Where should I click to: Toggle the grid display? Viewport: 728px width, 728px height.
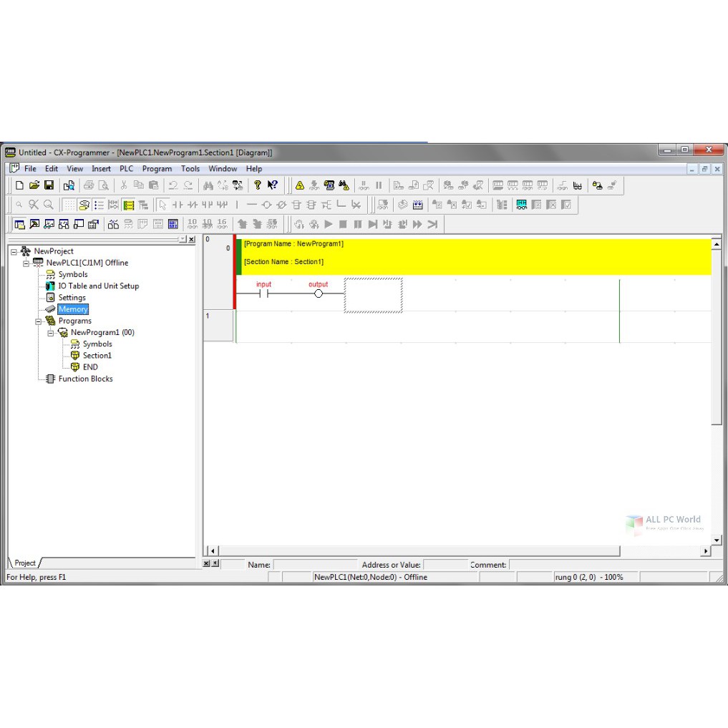pyautogui.click(x=68, y=205)
